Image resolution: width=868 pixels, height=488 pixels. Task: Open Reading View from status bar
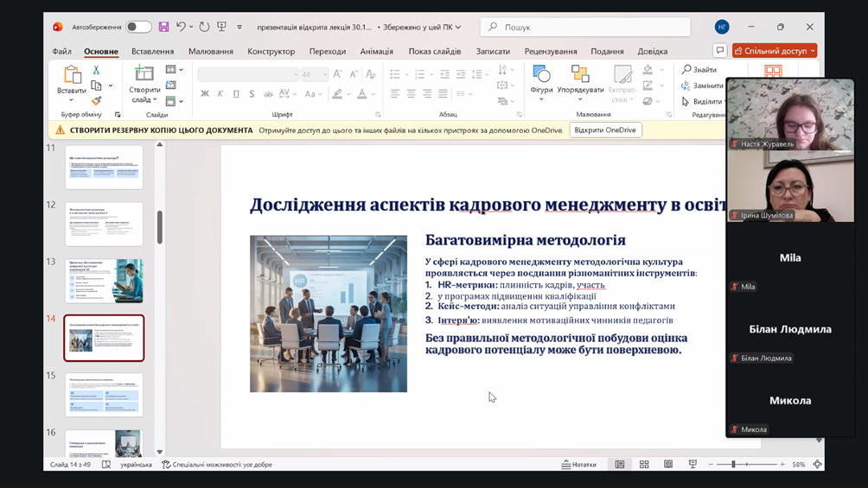click(x=668, y=465)
